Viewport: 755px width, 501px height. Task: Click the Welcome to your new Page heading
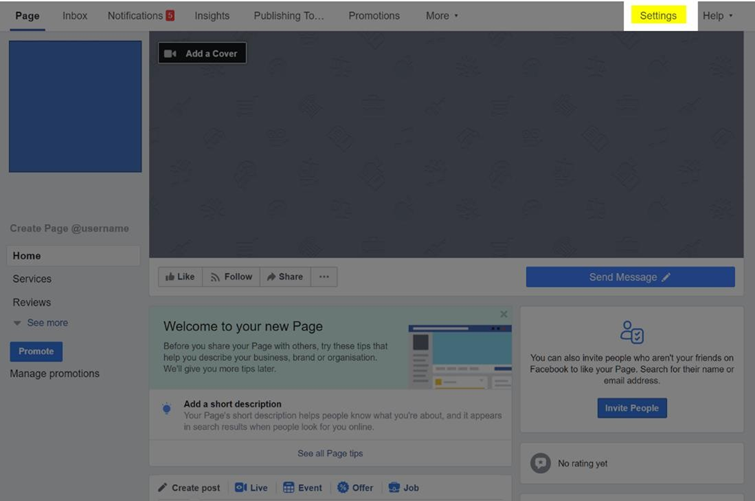(243, 326)
